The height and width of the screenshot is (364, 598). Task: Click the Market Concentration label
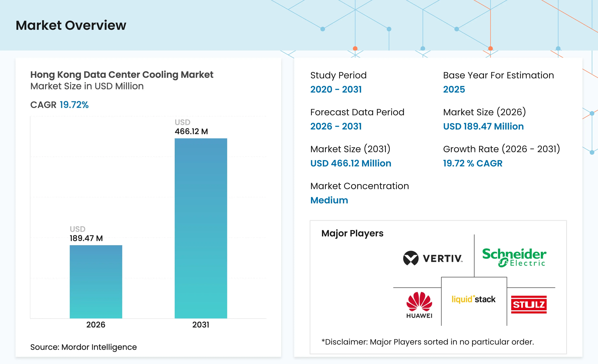click(359, 186)
